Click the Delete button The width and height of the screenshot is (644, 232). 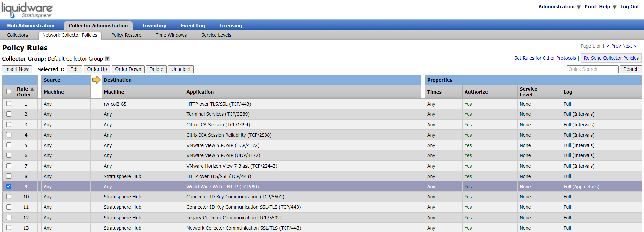pyautogui.click(x=156, y=69)
